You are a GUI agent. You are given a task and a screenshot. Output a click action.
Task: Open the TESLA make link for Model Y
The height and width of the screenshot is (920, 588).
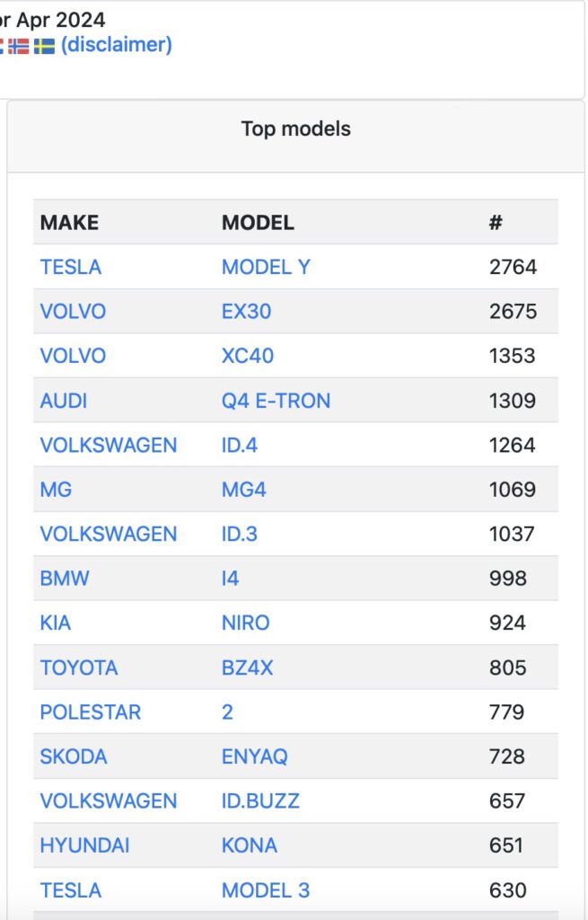(x=70, y=267)
